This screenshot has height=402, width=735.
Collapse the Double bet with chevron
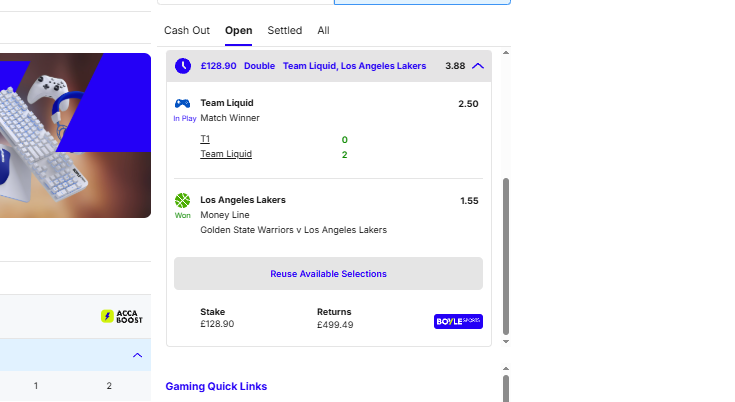pyautogui.click(x=478, y=66)
